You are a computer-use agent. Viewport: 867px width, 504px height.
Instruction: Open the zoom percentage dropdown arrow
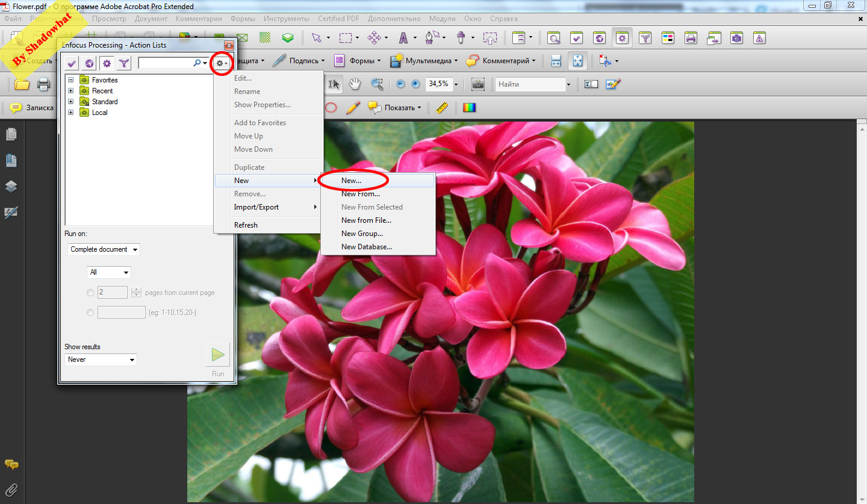456,84
